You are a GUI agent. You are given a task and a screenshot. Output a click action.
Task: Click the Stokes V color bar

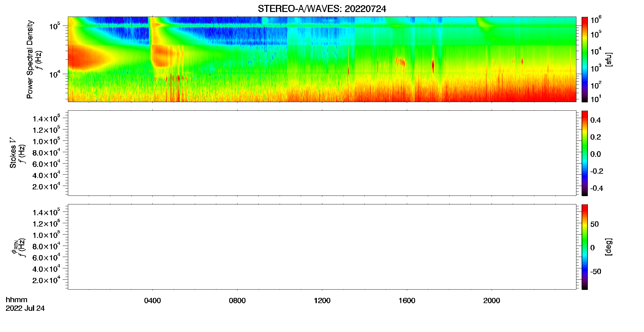[x=584, y=153]
